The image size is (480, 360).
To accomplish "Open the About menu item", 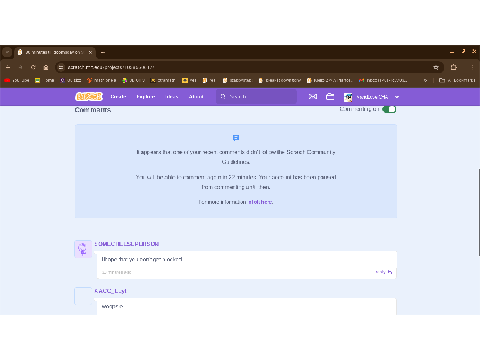I will tap(196, 97).
